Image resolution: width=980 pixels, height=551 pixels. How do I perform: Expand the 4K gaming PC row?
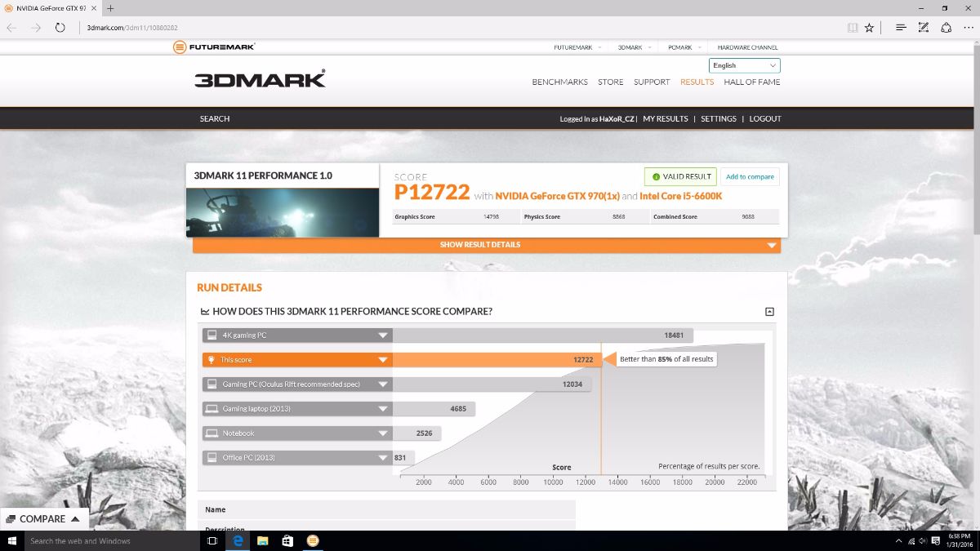pyautogui.click(x=382, y=335)
